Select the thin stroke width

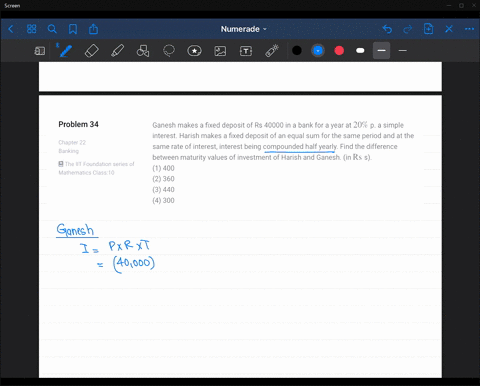point(403,51)
